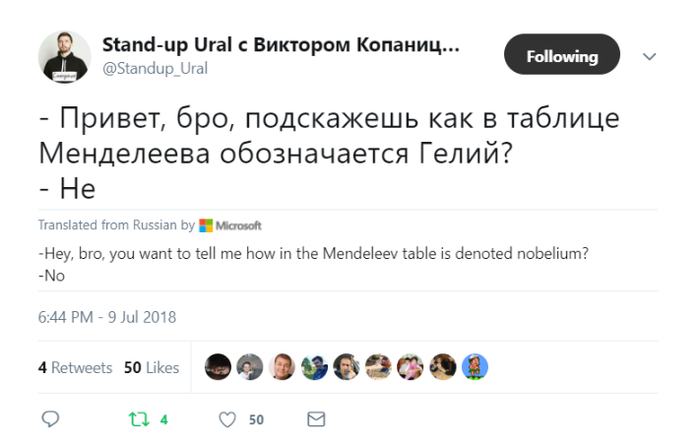The image size is (700, 445).
Task: View the 50 Likes list
Action: [x=151, y=367]
